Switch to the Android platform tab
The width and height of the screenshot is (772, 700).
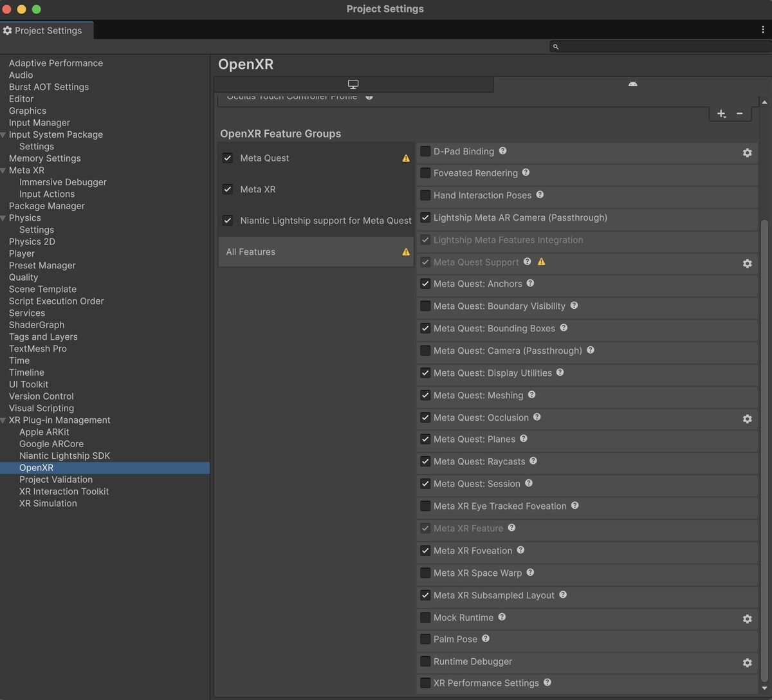(x=632, y=84)
